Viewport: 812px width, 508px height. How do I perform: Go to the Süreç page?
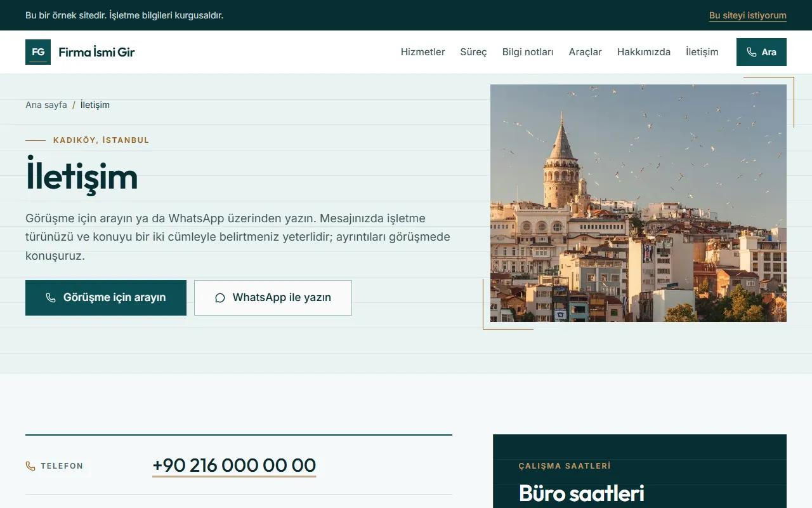pos(473,52)
